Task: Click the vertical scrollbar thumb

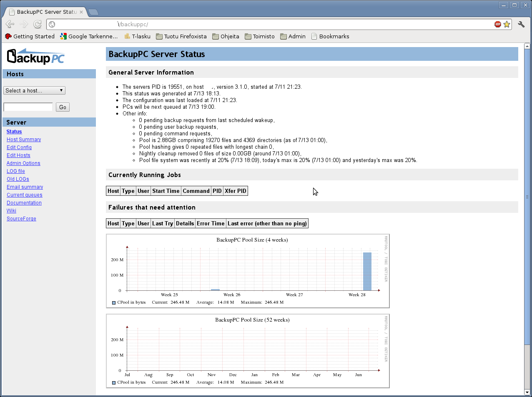Action: tap(527, 197)
